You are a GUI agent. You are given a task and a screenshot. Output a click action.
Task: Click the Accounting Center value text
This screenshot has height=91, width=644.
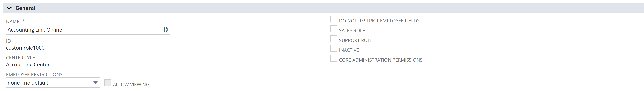[28, 65]
